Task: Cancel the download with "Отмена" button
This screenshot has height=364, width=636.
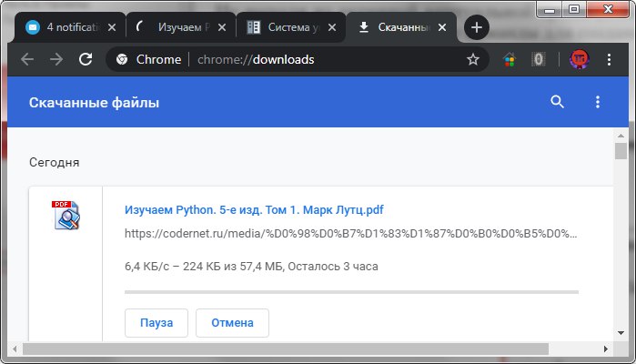Action: [x=232, y=323]
